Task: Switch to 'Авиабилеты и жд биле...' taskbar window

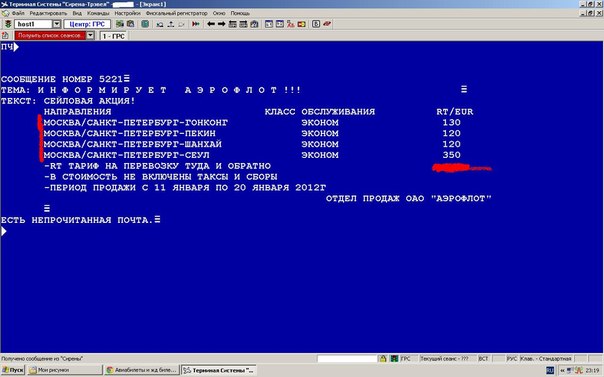Action: (141, 370)
